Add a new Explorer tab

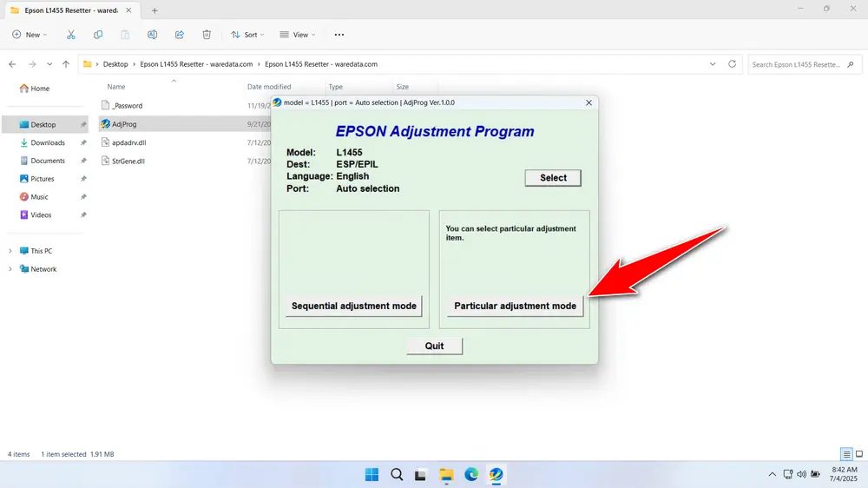click(x=155, y=10)
